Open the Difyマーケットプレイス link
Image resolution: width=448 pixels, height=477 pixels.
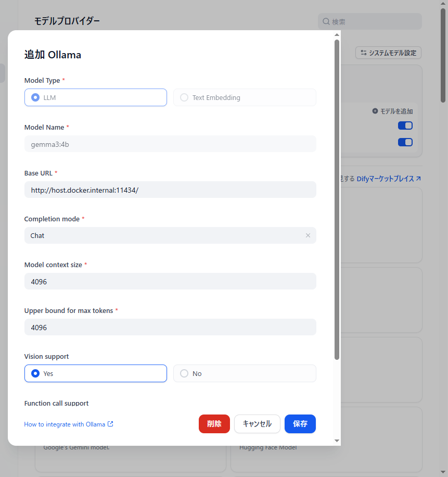(389, 179)
